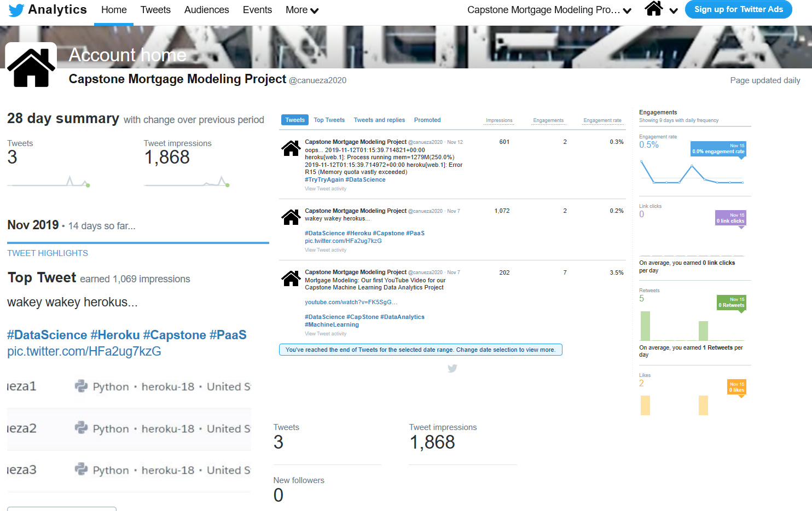Click the Engagement rate line chart
This screenshot has height=511, width=812.
pos(692,172)
